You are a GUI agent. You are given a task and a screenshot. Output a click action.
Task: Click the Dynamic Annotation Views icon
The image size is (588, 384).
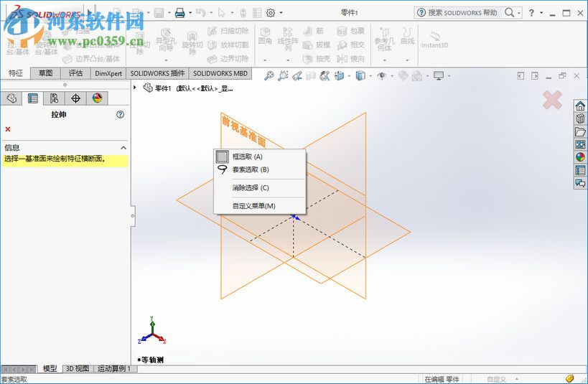tap(325, 76)
